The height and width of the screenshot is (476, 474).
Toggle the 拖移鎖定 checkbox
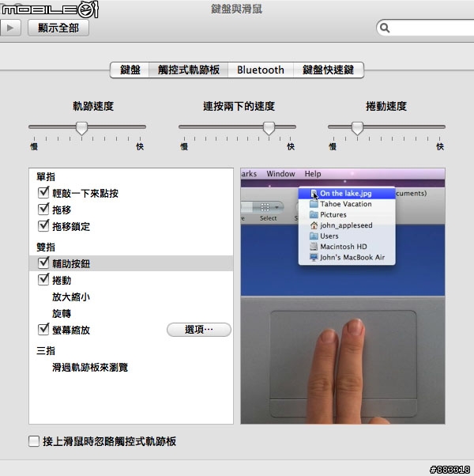click(43, 226)
